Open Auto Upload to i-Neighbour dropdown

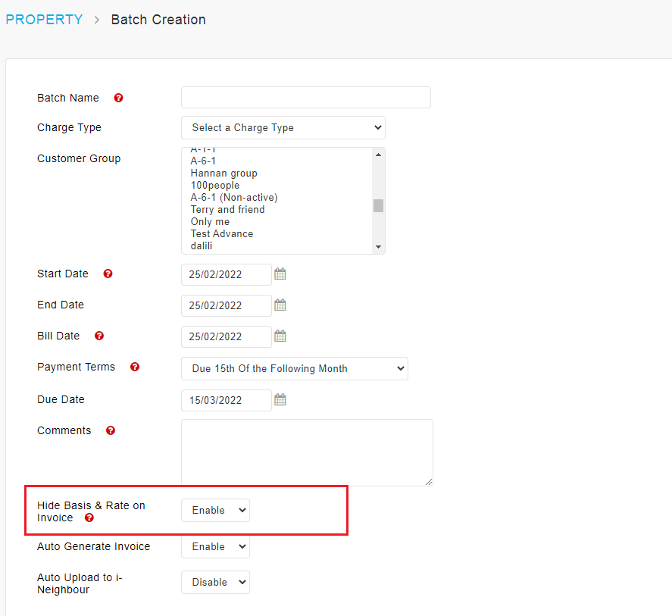point(216,582)
